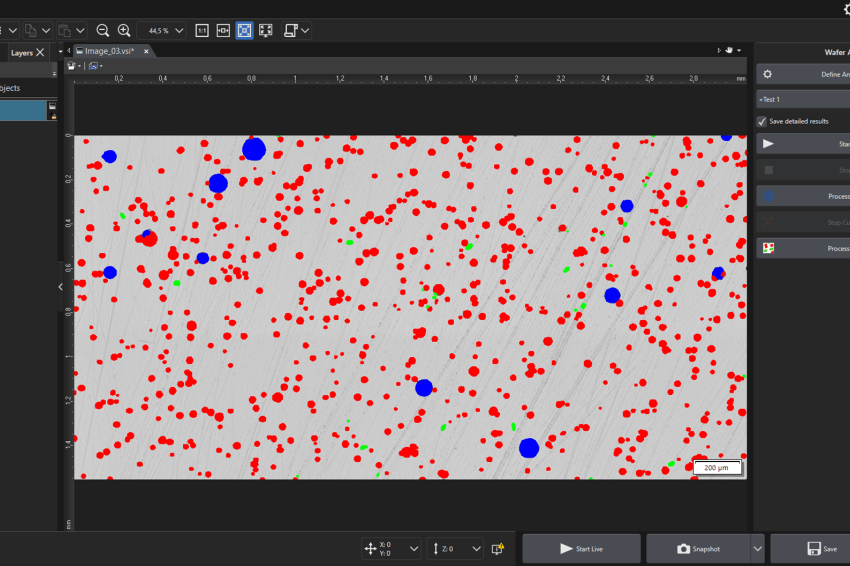This screenshot has height=566, width=850.
Task: Click the fit-to-width zoom icon
Action: [x=223, y=31]
